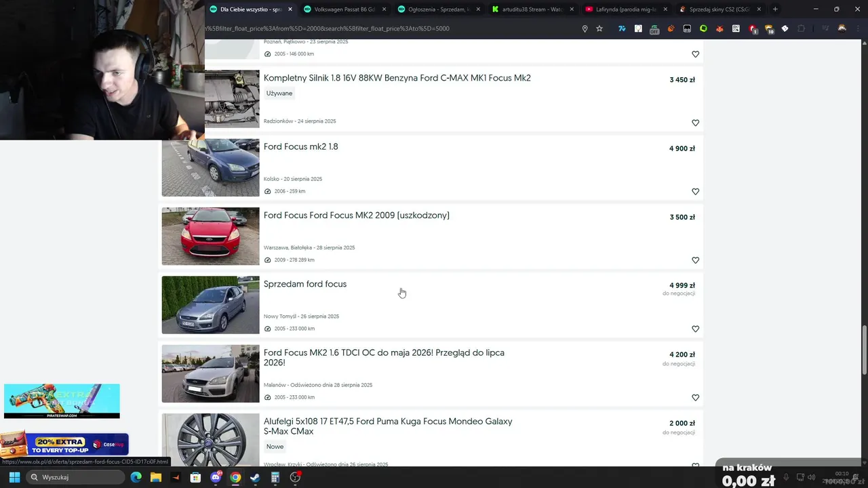Open the Chrome profile avatar
The width and height of the screenshot is (868, 488).
[842, 28]
